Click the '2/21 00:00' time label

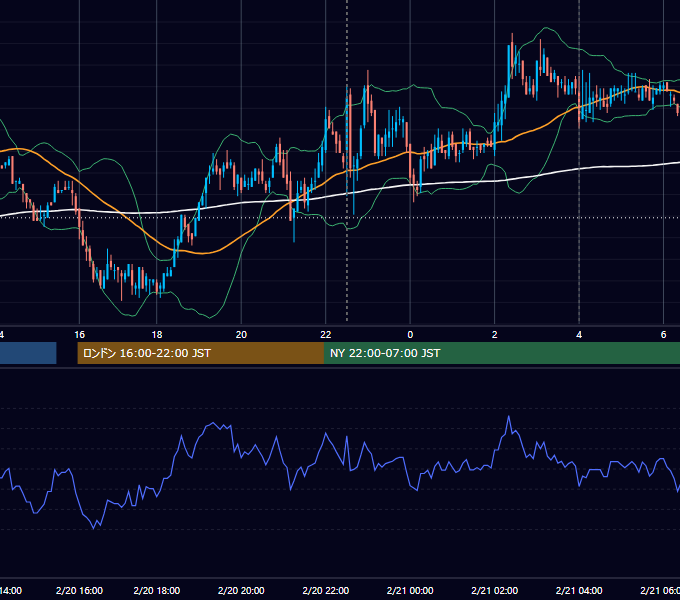pyautogui.click(x=410, y=590)
